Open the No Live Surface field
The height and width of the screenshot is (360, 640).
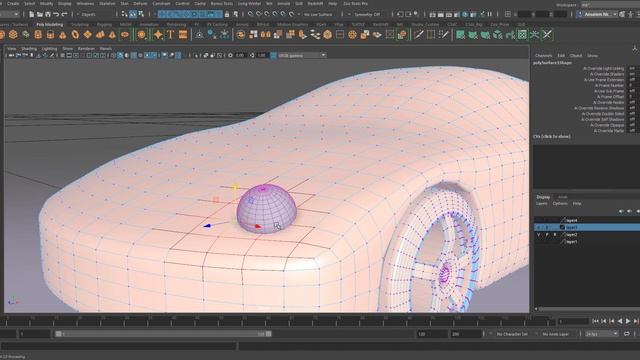pyautogui.click(x=318, y=14)
